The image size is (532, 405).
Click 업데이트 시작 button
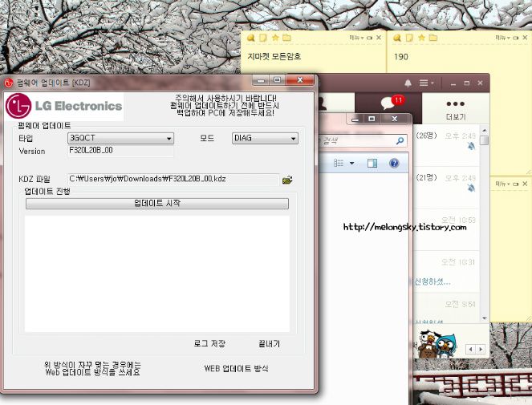click(157, 204)
